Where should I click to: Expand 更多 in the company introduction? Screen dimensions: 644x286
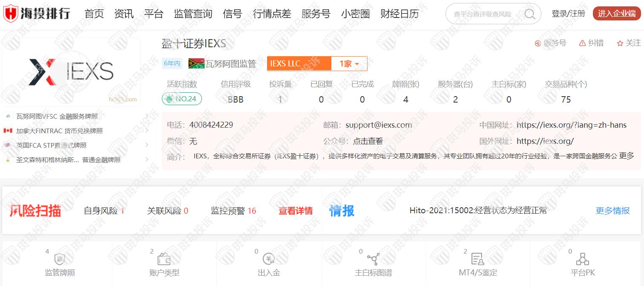[x=626, y=156]
